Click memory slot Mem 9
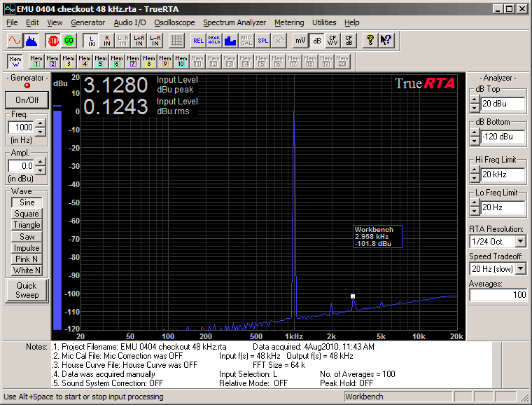 point(165,61)
